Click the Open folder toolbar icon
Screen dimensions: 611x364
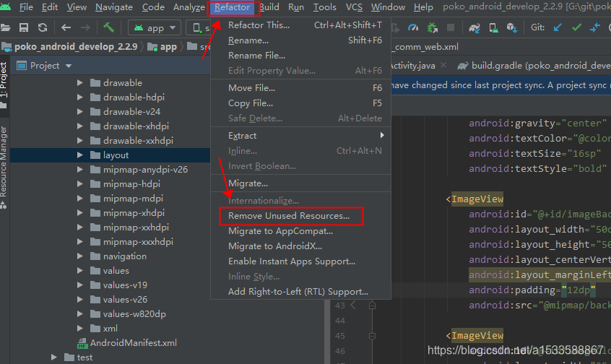[x=4, y=27]
